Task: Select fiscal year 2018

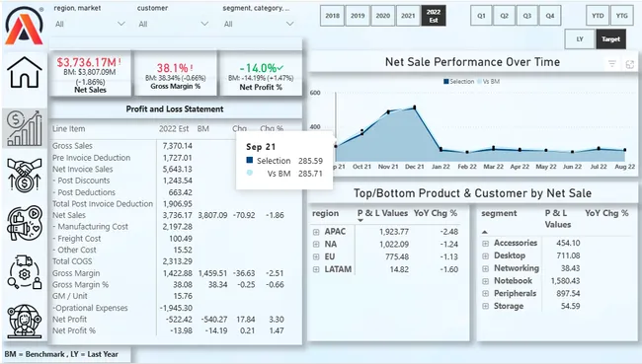Action: [332, 16]
